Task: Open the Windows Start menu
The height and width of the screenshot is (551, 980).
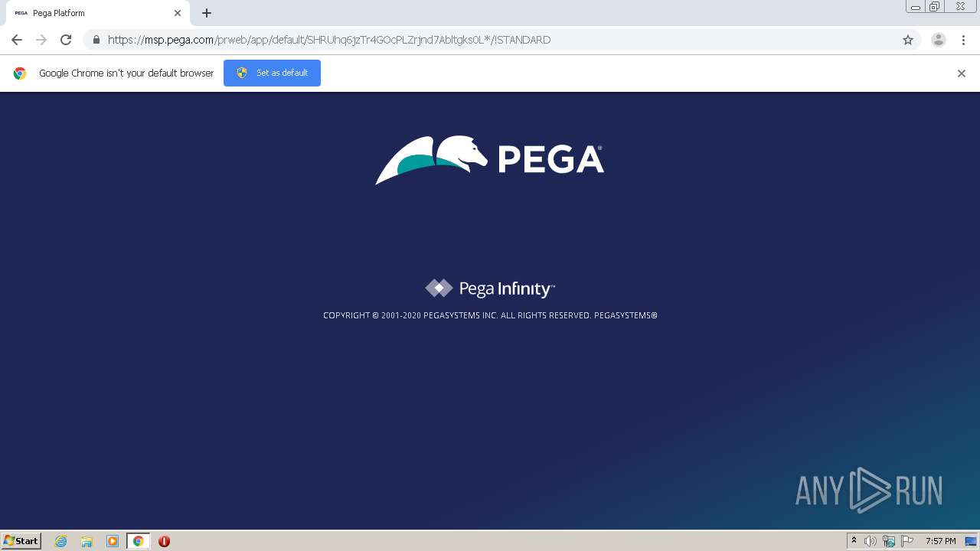Action: pos(21,541)
